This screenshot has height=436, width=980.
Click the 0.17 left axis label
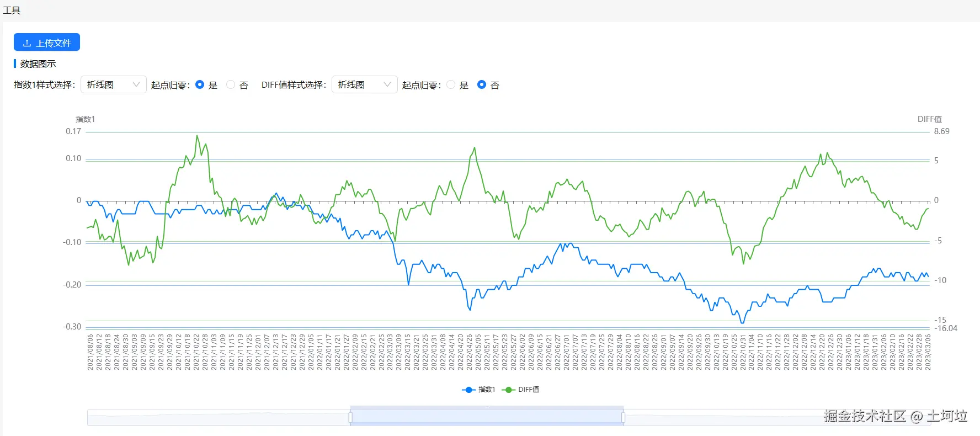73,131
